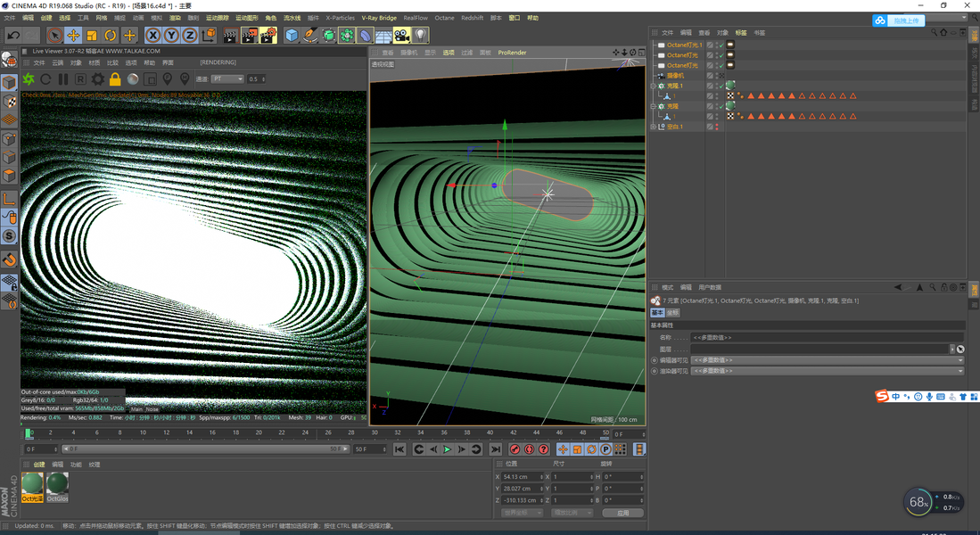Restart render in Live Viewer
Screen dimensions: 980x535
[x=45, y=79]
